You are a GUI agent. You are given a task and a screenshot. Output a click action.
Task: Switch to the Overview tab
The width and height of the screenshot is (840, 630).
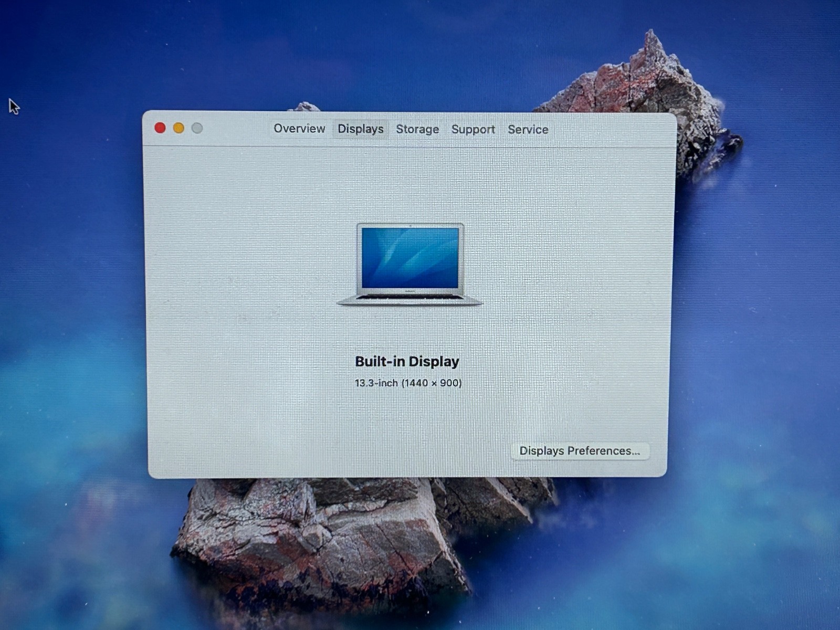point(299,129)
